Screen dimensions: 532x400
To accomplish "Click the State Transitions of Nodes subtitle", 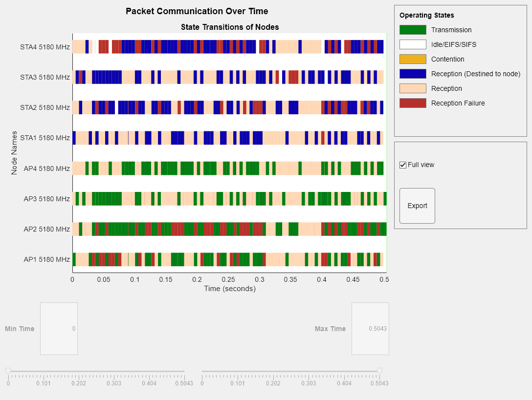I will pos(230,27).
